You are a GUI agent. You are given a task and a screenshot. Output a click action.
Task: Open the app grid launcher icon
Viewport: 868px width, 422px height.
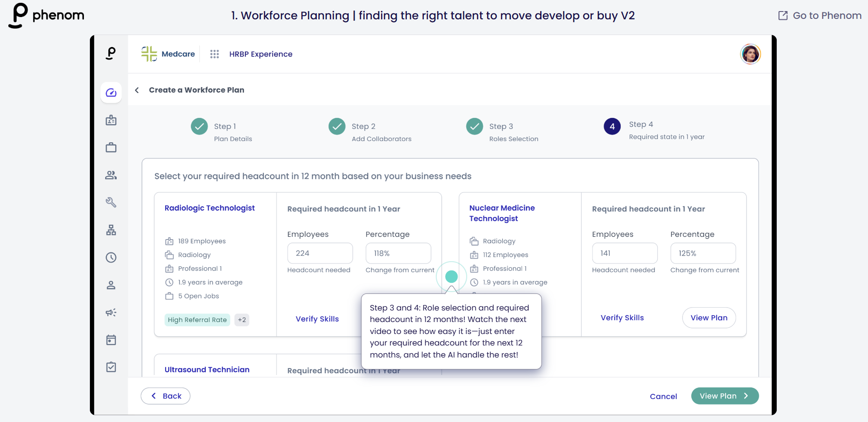pyautogui.click(x=214, y=54)
